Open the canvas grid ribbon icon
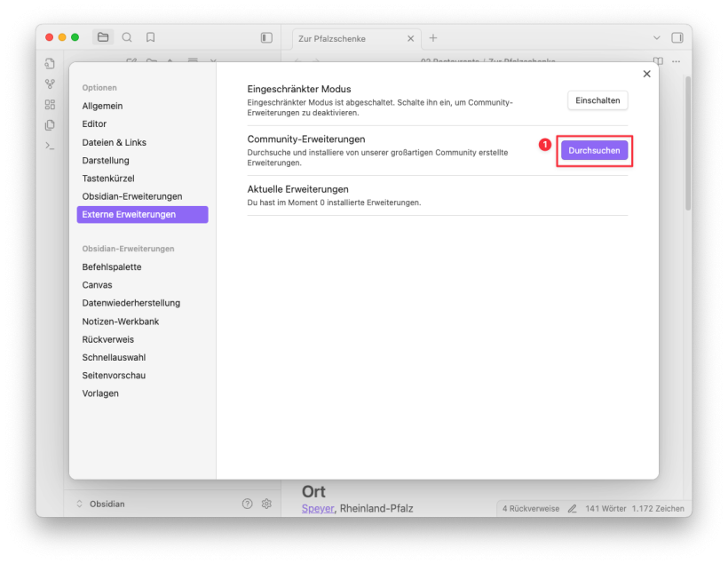728x564 pixels. [x=50, y=105]
